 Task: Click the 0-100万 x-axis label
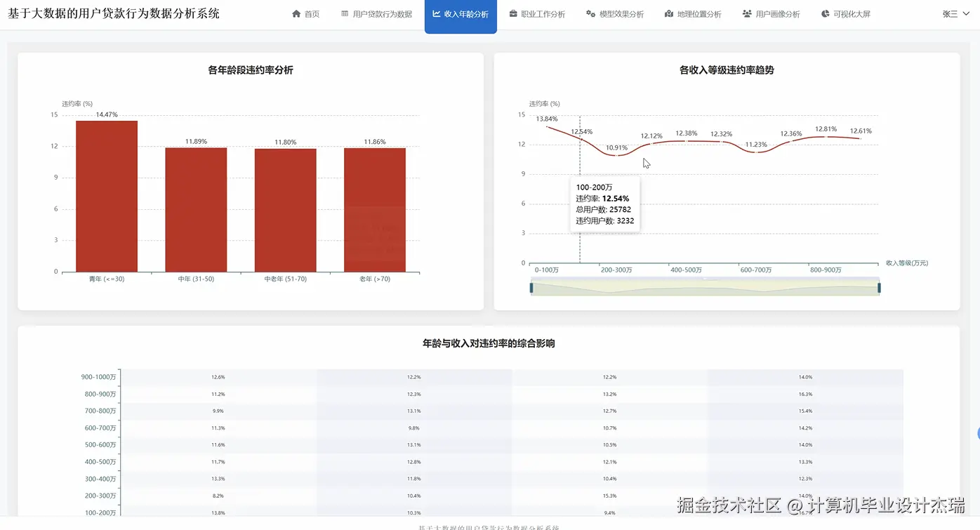pyautogui.click(x=547, y=270)
